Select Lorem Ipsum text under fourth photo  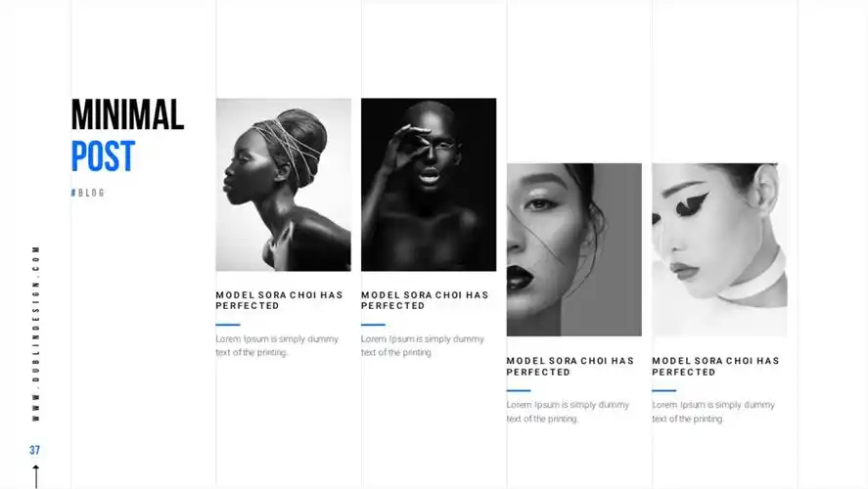coord(713,412)
